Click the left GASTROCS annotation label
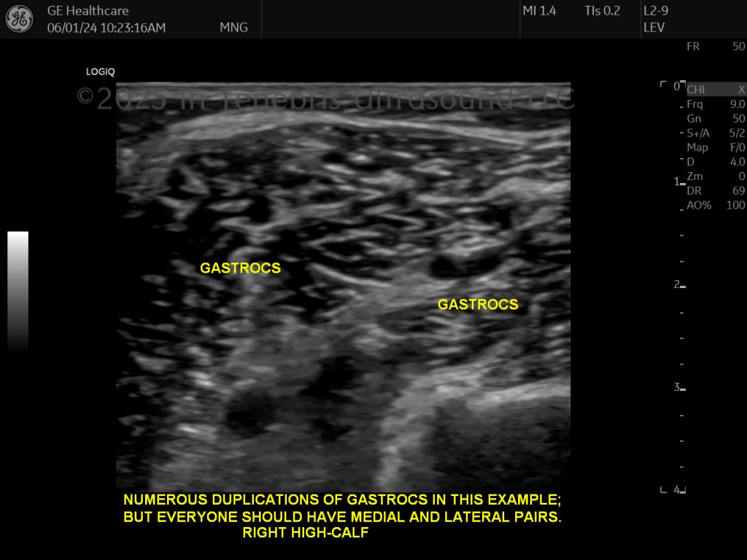747x560 pixels. (240, 268)
